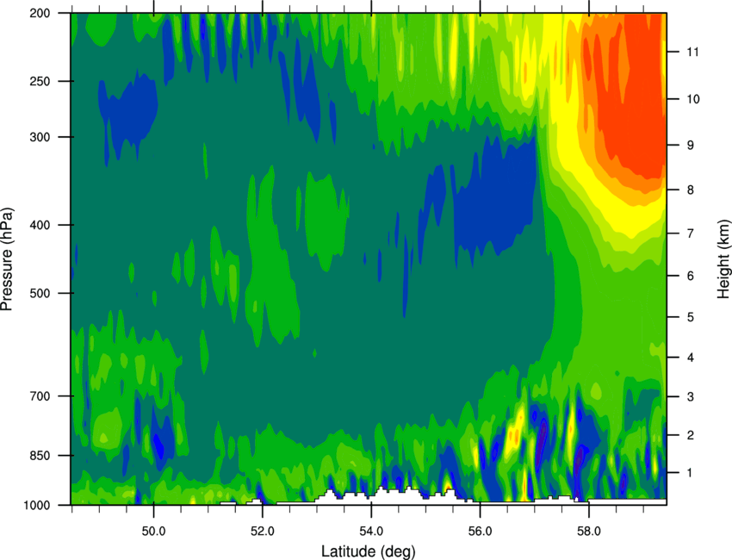Pick the 9 km height label
Image resolution: width=732 pixels, height=560 pixels.
[691, 146]
